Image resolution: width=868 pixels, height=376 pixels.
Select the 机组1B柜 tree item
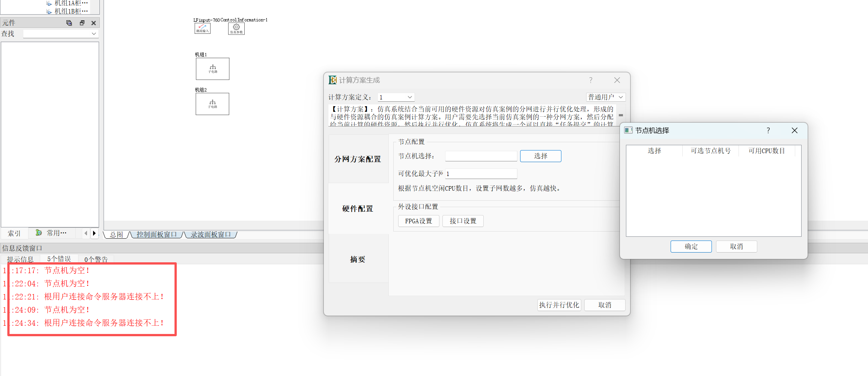click(71, 11)
